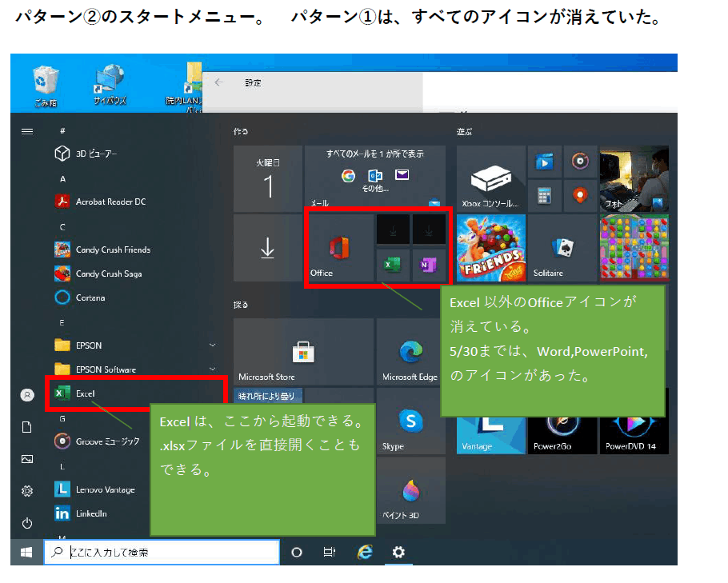The image size is (728, 583).
Task: Open the PowerDVD 14 tile
Action: (x=634, y=435)
